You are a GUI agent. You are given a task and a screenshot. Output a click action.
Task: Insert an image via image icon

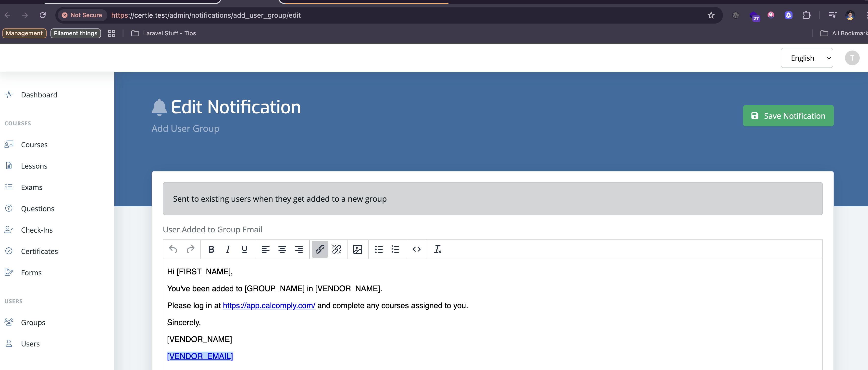358,249
